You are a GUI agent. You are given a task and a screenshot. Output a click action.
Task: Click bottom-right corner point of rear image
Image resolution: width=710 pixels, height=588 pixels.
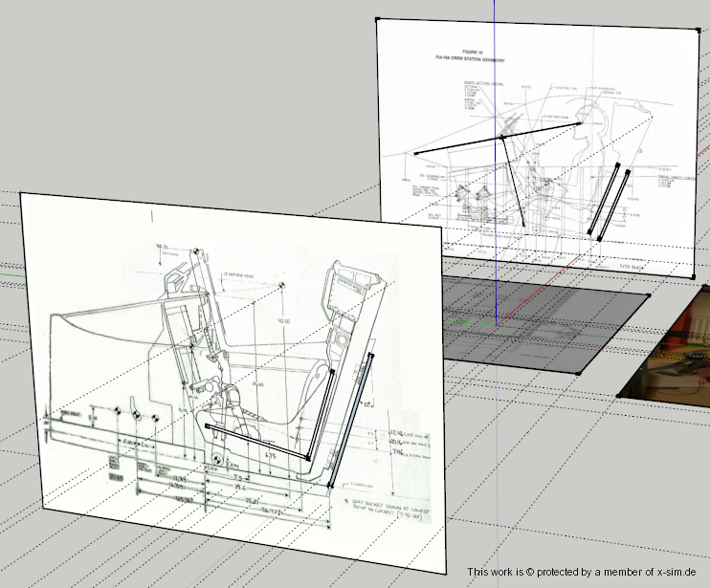tap(693, 277)
